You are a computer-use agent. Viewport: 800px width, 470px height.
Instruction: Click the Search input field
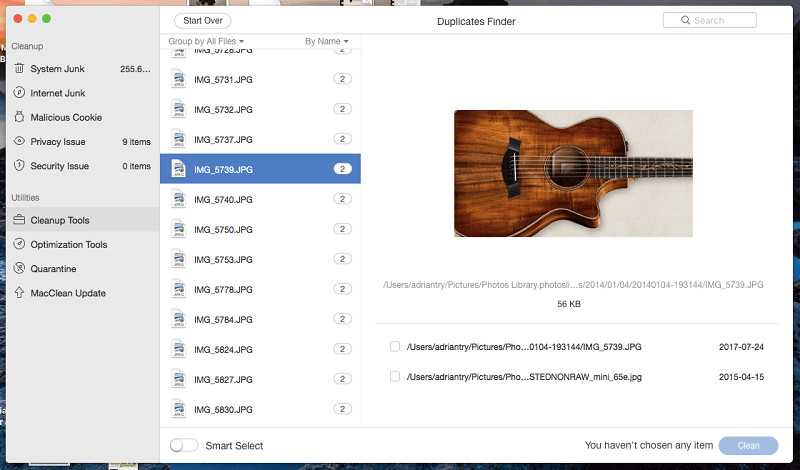(710, 20)
